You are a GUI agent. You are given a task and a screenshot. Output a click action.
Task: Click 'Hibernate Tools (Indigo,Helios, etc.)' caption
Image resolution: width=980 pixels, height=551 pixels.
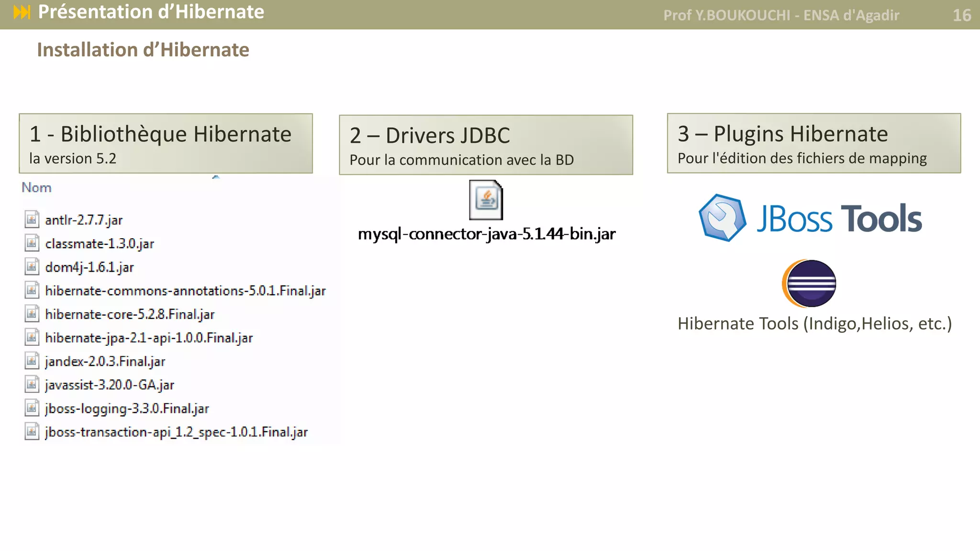[x=814, y=324]
